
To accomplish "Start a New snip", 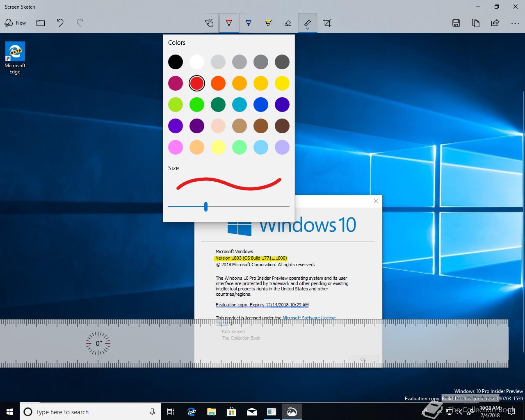I will coord(15,23).
